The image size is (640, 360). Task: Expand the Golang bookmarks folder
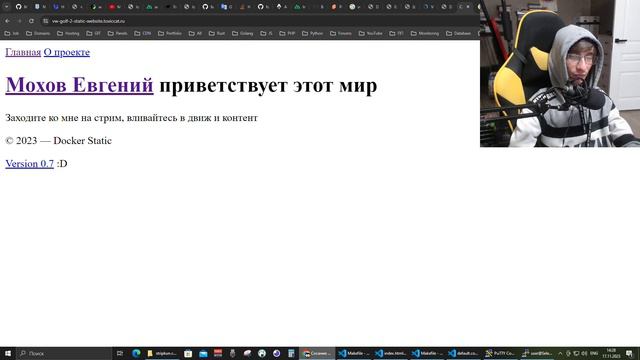click(x=243, y=33)
